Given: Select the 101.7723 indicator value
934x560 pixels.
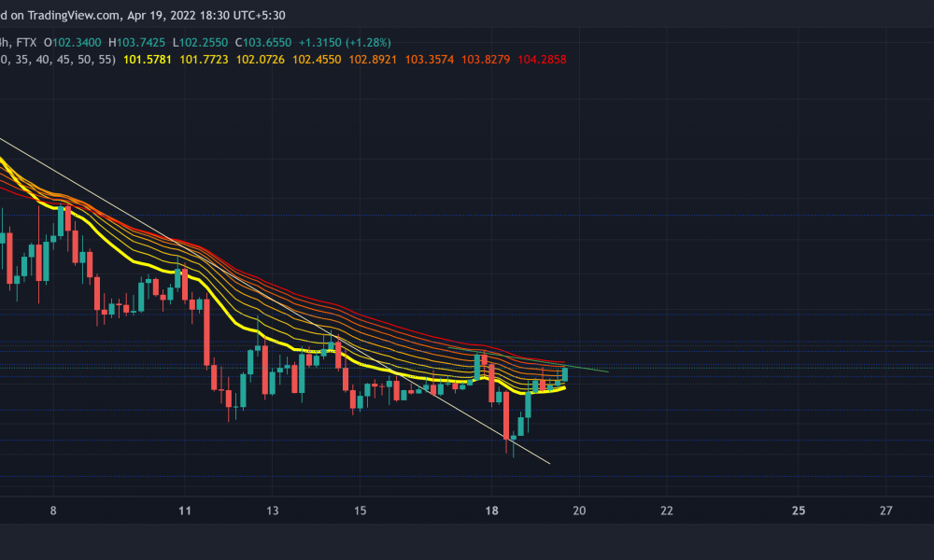Looking at the screenshot, I should 204,60.
